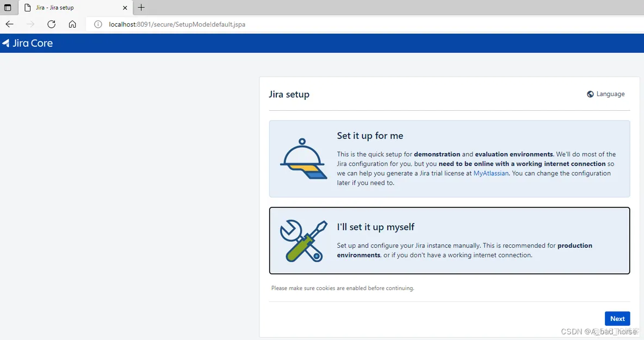Click the wrench and screwdriver icon

304,241
